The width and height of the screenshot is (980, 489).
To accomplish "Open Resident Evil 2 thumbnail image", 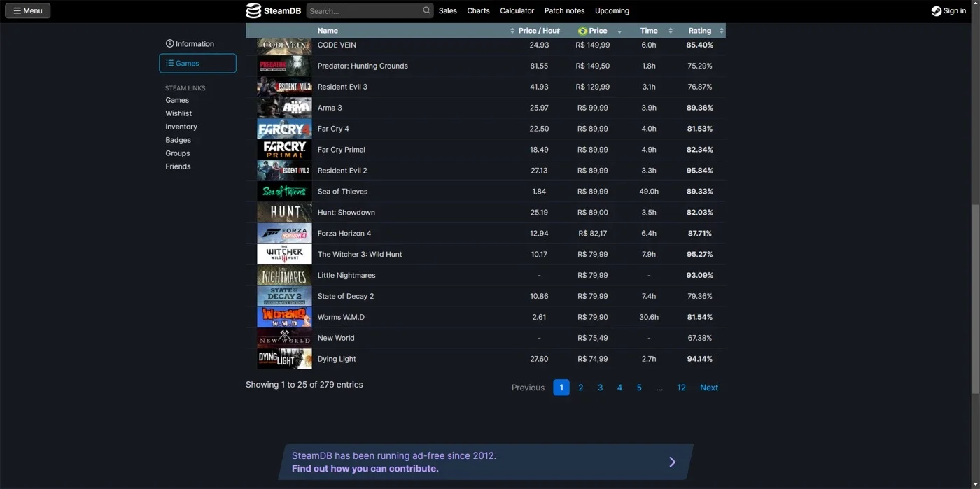I will (x=284, y=171).
